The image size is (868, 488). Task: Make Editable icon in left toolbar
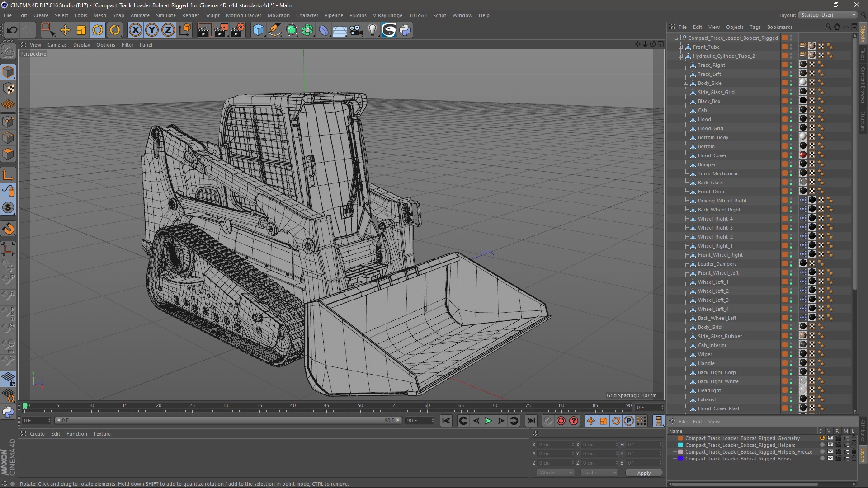[8, 52]
